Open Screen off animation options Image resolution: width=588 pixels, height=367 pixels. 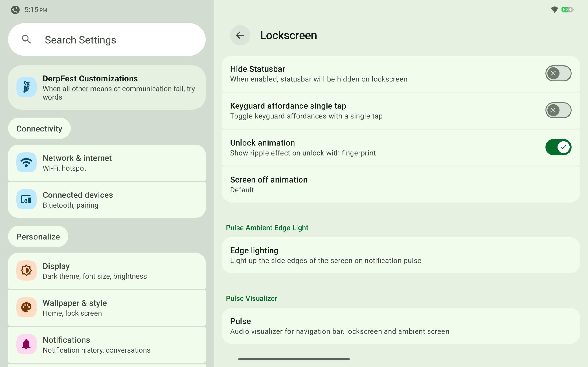pyautogui.click(x=400, y=184)
